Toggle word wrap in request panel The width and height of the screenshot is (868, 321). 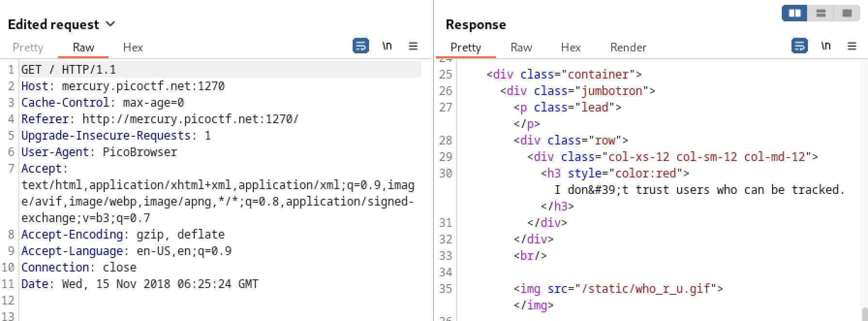point(361,46)
